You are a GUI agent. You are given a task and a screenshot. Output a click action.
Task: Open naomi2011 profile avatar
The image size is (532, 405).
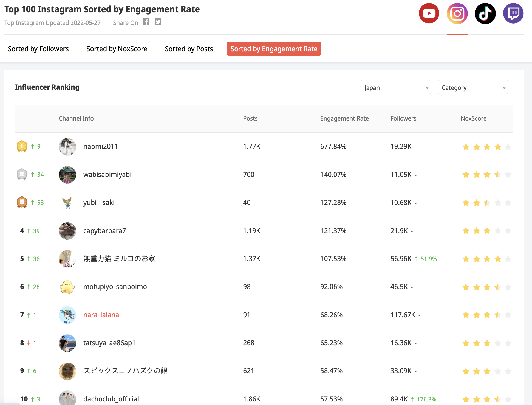coord(67,147)
